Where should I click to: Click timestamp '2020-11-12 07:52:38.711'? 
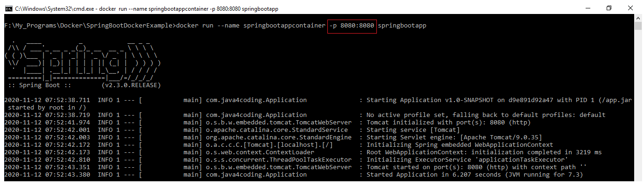47,100
